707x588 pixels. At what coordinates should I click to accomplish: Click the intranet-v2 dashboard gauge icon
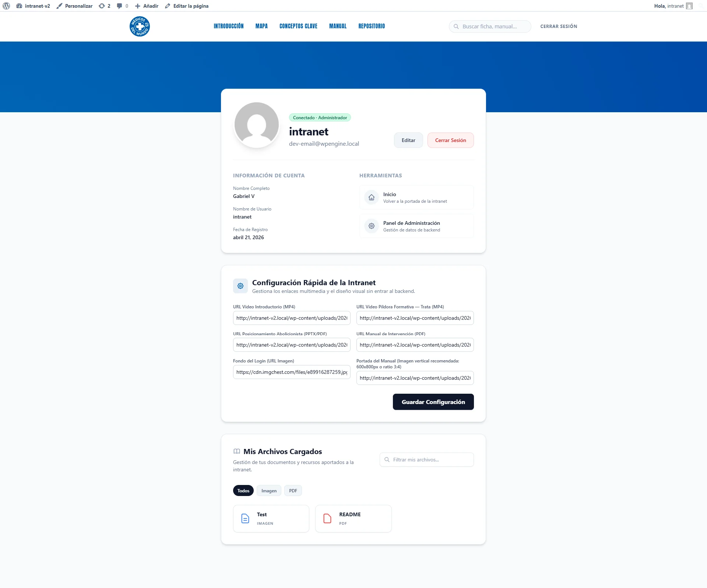coord(19,6)
